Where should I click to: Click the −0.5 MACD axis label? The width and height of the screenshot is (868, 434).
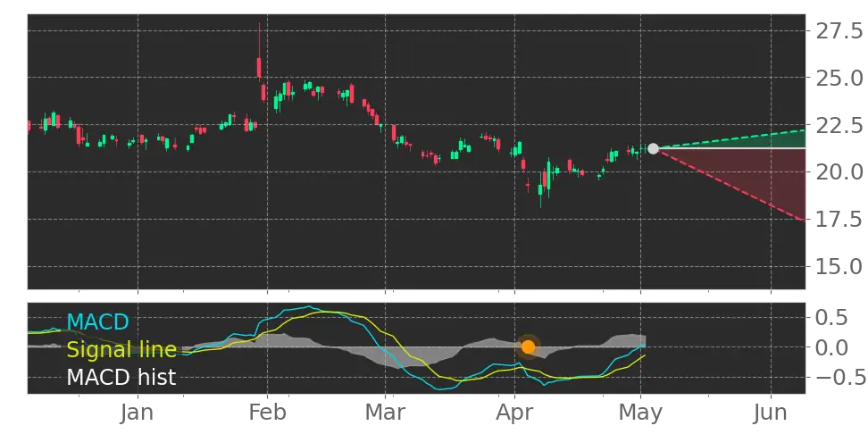coord(840,378)
